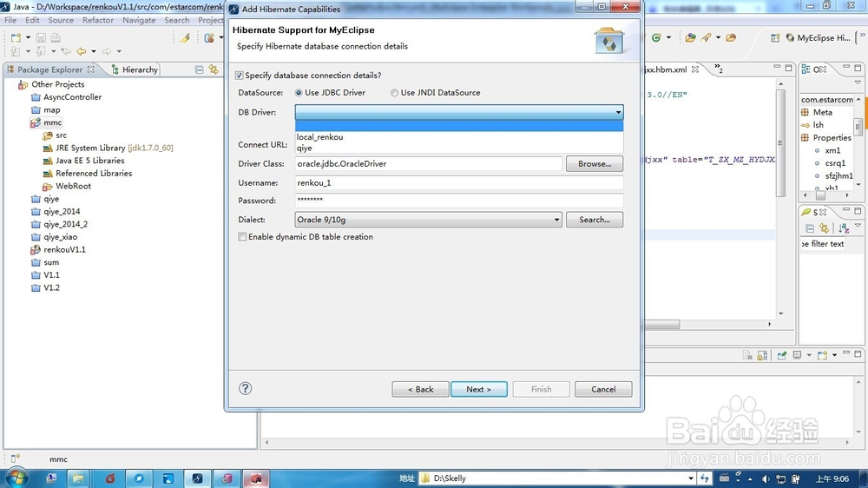Click the Username input field
The height and width of the screenshot is (488, 868).
(x=459, y=182)
